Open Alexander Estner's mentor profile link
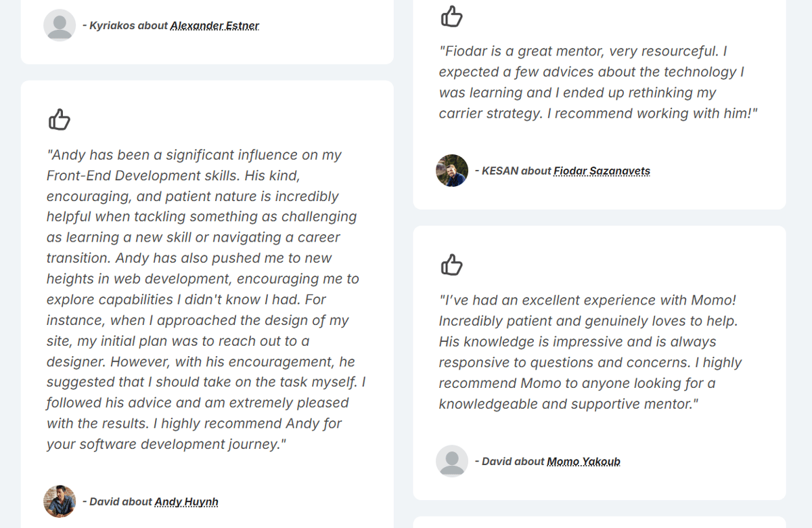The image size is (812, 528). click(x=215, y=26)
